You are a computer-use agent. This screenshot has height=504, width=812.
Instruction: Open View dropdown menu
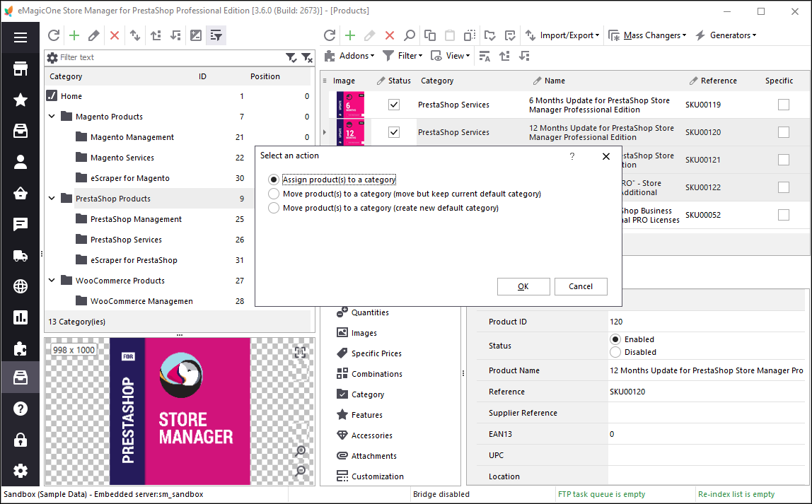[x=450, y=56]
